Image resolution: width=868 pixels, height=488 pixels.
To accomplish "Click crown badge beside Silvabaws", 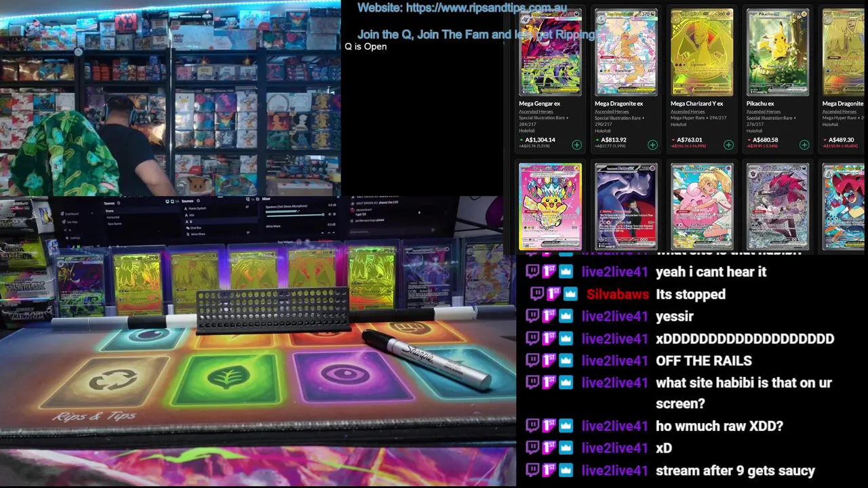I will 570,294.
